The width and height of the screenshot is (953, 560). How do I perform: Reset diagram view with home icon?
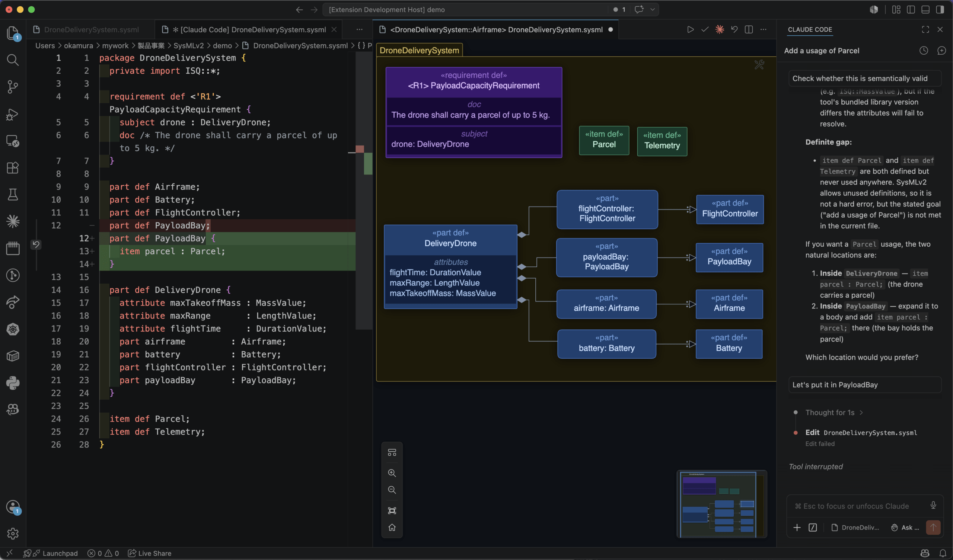392,528
